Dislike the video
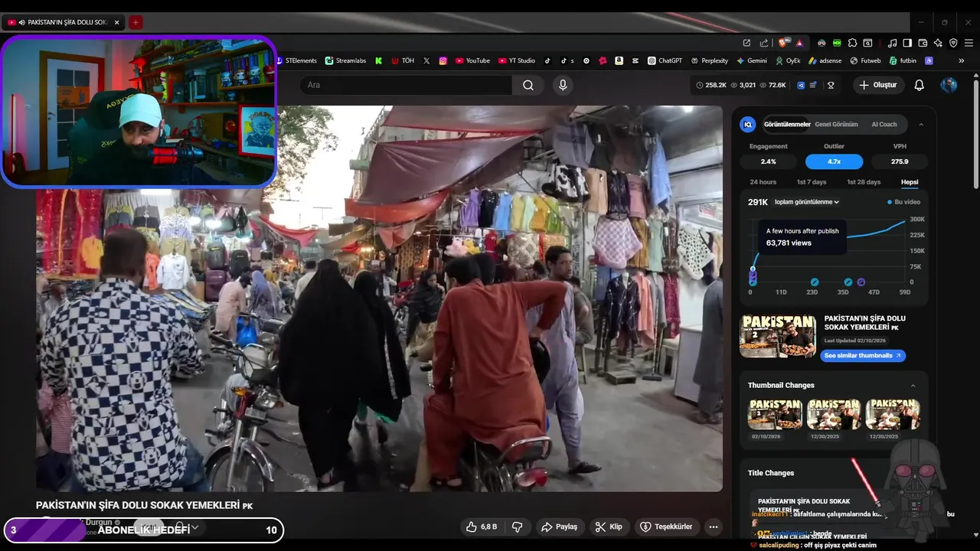The height and width of the screenshot is (551, 980). coord(517,527)
